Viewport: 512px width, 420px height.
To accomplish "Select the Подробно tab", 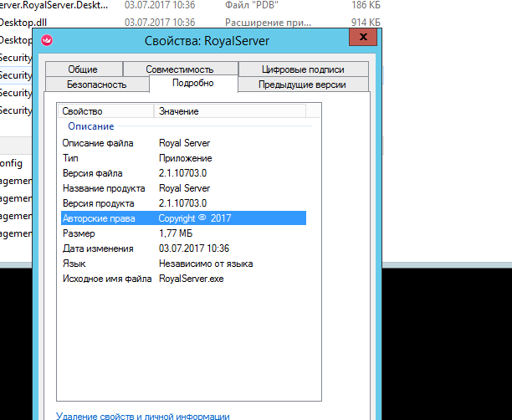I will [192, 84].
